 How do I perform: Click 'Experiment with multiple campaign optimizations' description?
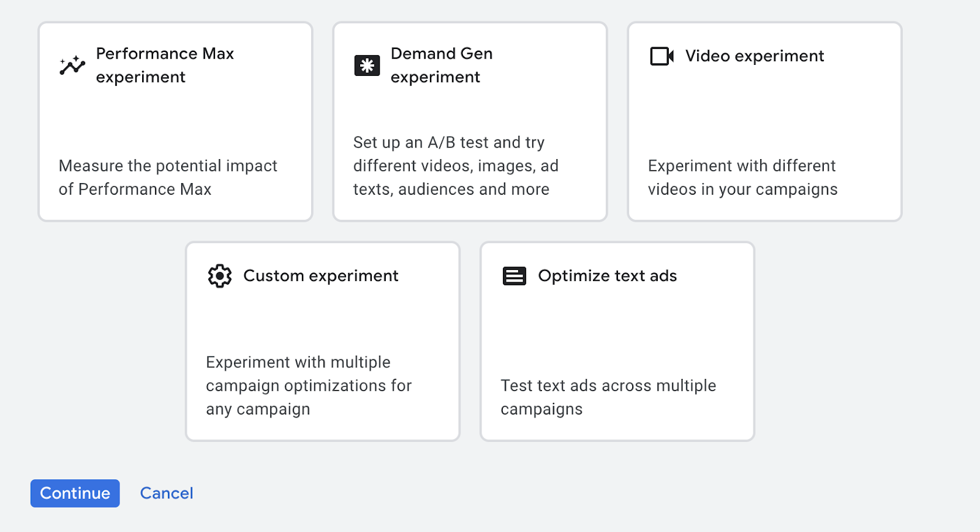click(309, 386)
